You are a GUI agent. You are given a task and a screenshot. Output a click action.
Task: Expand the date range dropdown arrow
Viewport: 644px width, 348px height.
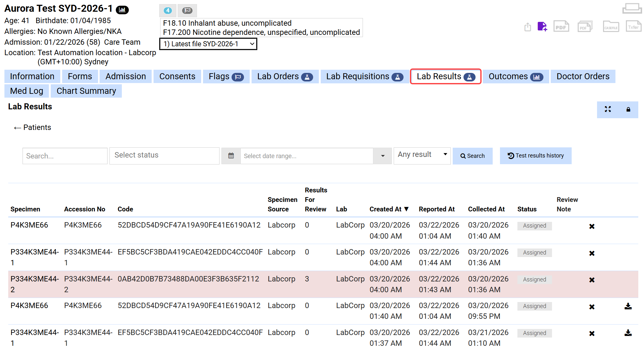(x=383, y=156)
